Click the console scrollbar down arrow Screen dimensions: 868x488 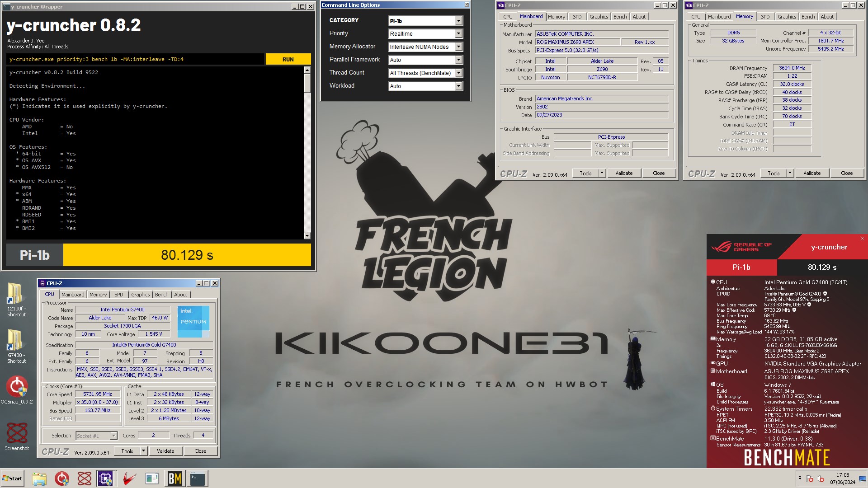307,235
